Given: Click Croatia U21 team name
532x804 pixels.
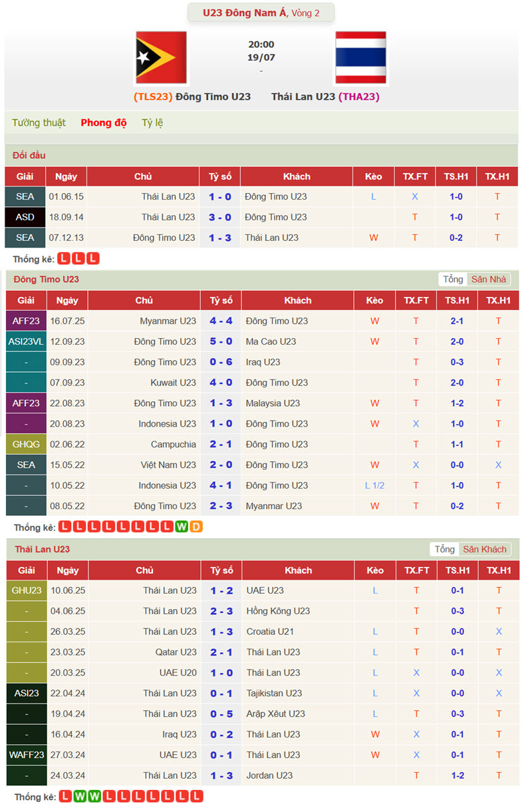Looking at the screenshot, I should click(x=270, y=632).
